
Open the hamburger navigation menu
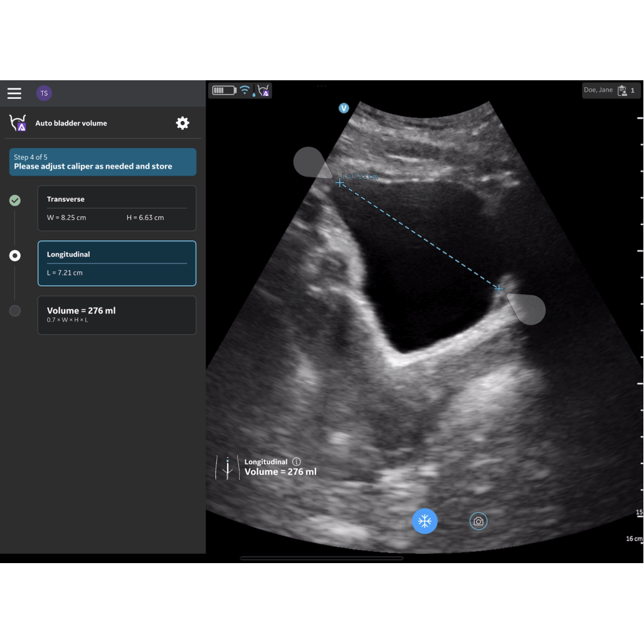(x=14, y=93)
